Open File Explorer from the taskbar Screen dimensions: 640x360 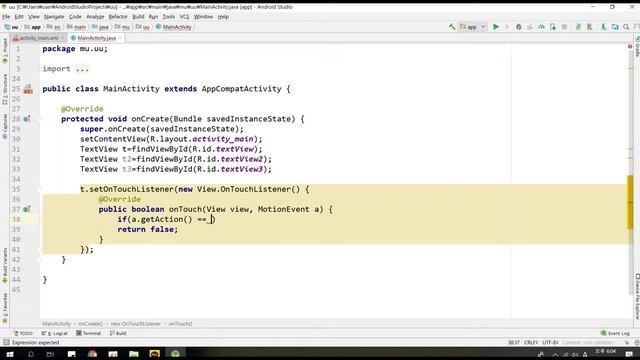click(x=134, y=354)
